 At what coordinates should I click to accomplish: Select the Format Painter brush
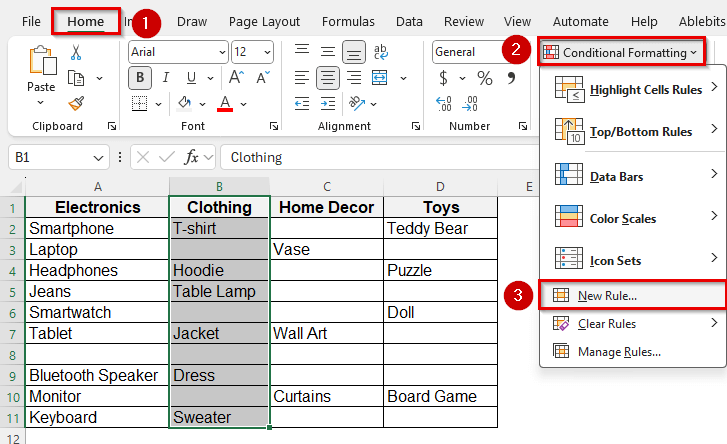tap(76, 102)
